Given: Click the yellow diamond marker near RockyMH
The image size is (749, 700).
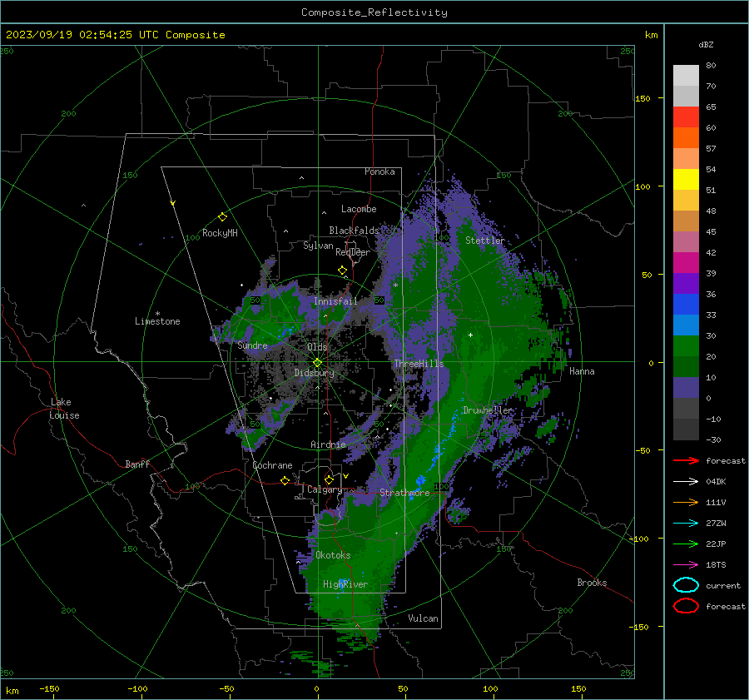Looking at the screenshot, I should click(222, 217).
